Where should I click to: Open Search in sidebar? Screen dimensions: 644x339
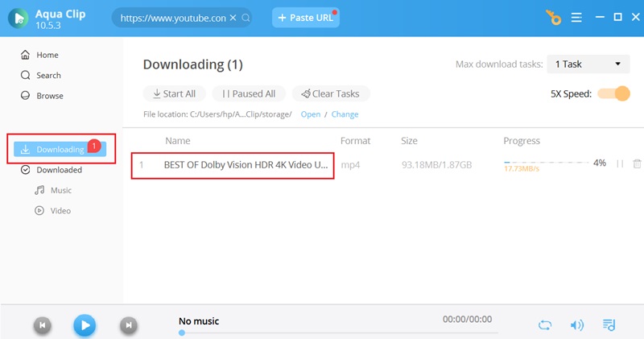click(41, 75)
